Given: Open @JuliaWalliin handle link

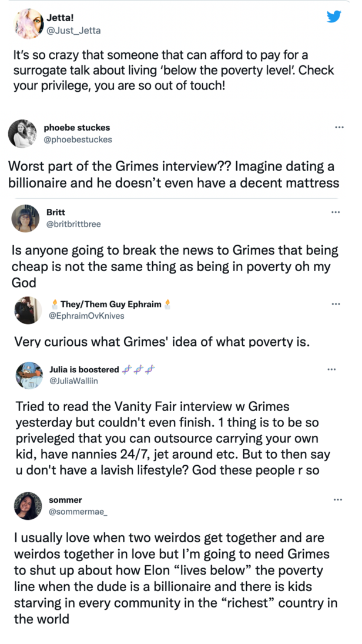Looking at the screenshot, I should pos(74,381).
